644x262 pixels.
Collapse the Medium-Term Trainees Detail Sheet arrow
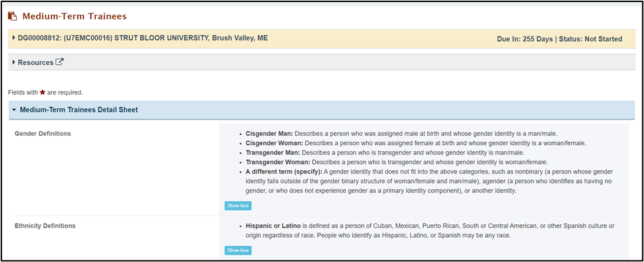point(14,110)
